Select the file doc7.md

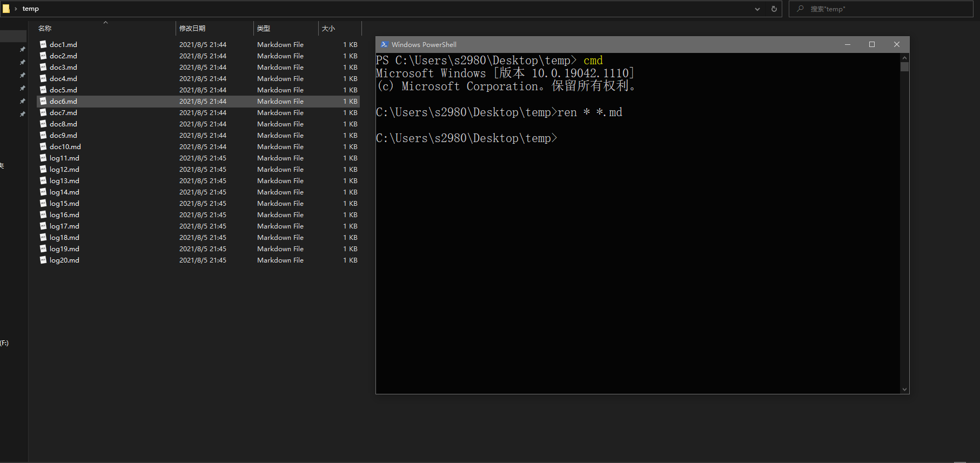click(63, 112)
